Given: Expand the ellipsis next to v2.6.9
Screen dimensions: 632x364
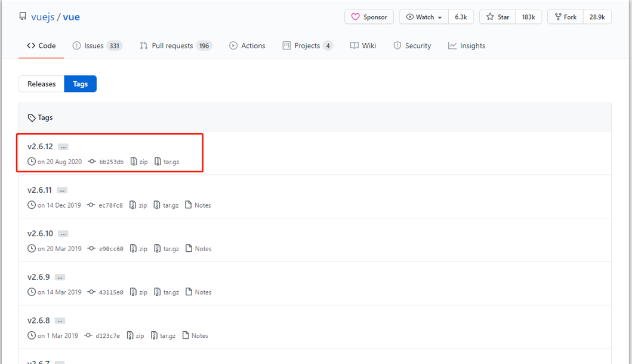Looking at the screenshot, I should [60, 277].
